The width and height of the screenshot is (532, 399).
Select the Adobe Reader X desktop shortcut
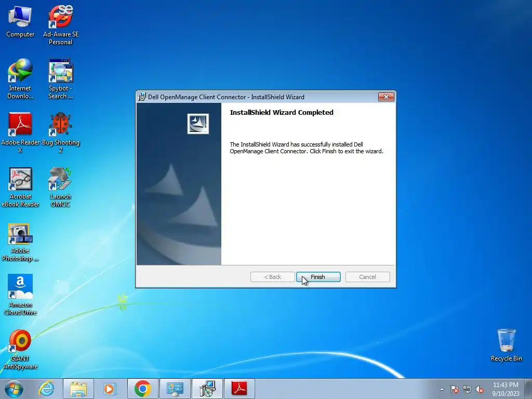20,132
